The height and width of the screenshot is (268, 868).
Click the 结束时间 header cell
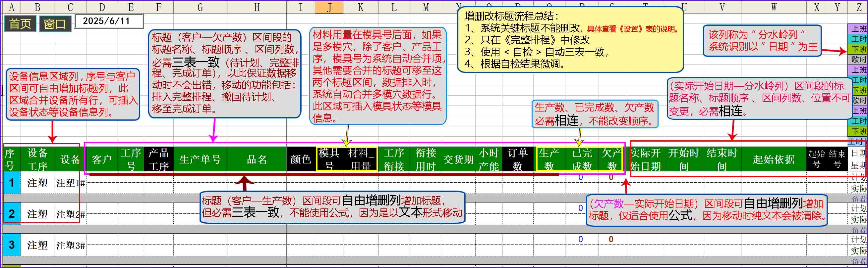(722, 159)
